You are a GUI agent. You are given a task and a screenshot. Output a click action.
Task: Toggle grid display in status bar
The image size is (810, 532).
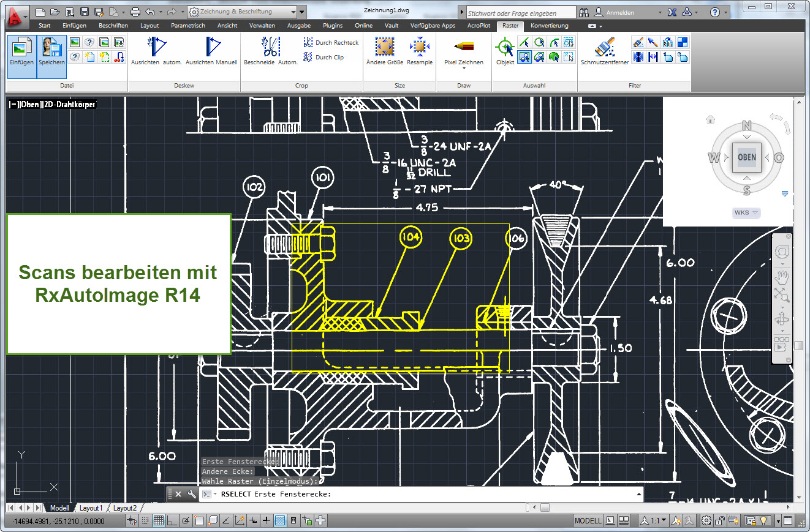pos(158,521)
